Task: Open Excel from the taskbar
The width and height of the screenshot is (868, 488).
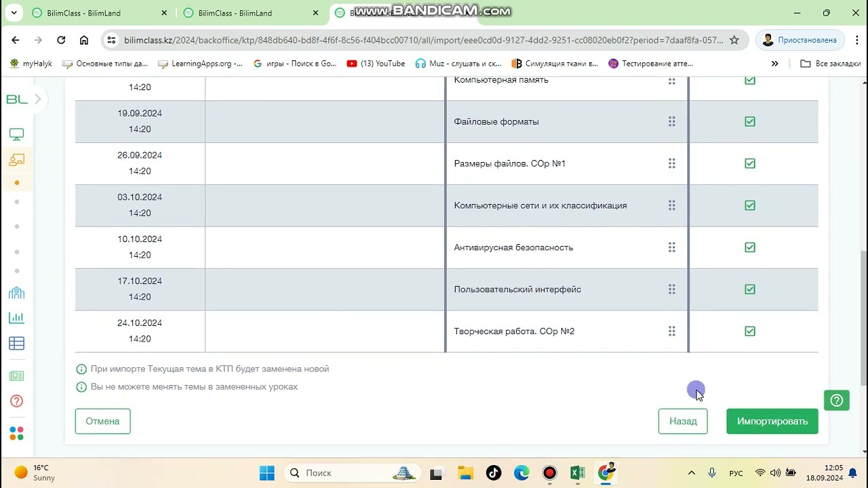Action: point(578,473)
